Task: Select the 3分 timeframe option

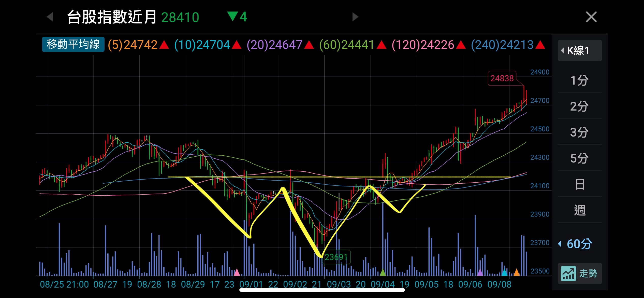Action: (579, 132)
